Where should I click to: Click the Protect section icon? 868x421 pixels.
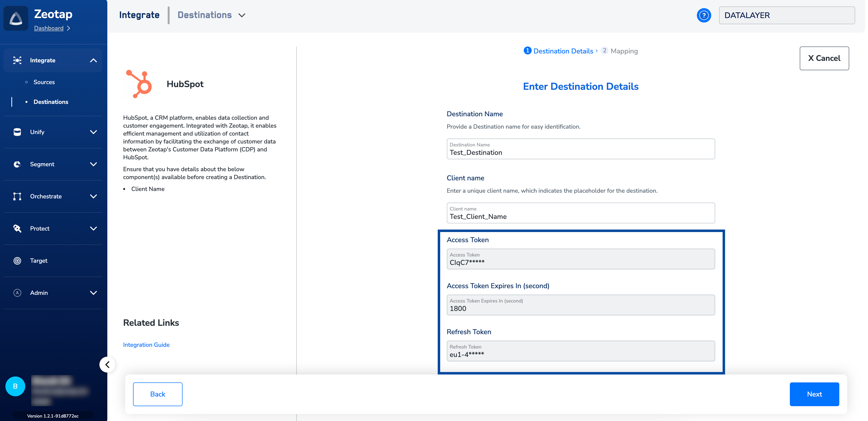(x=17, y=229)
